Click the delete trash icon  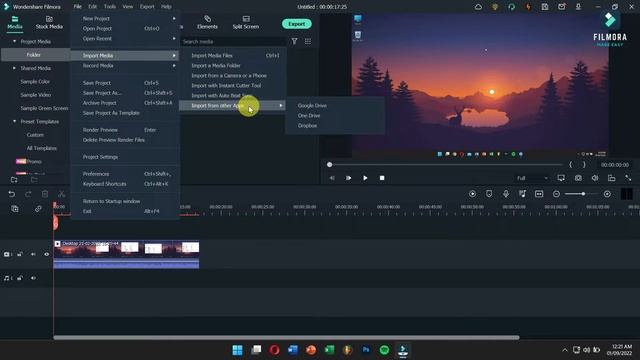pos(45,194)
